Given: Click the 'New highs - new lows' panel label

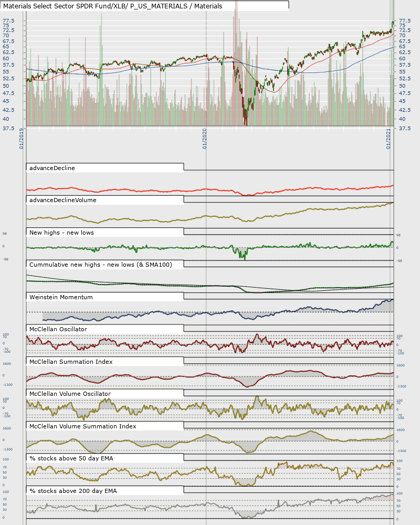Looking at the screenshot, I should (61, 233).
